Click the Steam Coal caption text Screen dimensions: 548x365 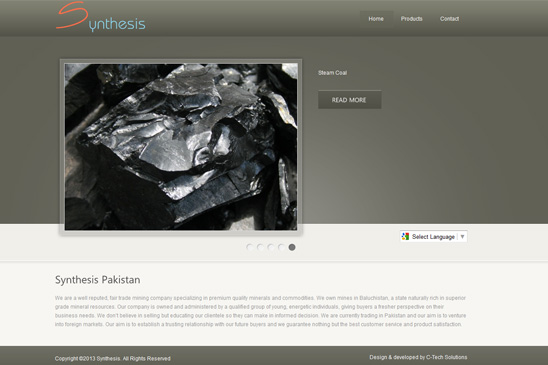[x=332, y=73]
